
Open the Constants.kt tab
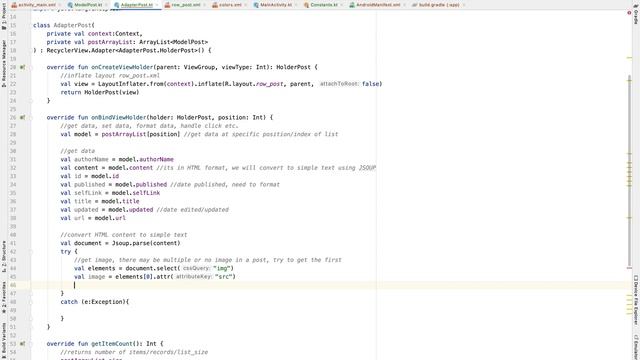tap(324, 5)
